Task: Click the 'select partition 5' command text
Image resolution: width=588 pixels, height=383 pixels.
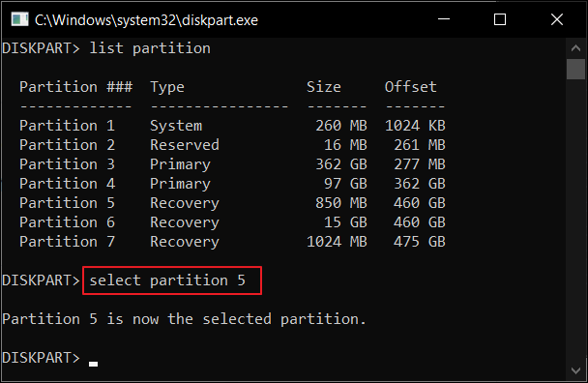Action: (167, 280)
